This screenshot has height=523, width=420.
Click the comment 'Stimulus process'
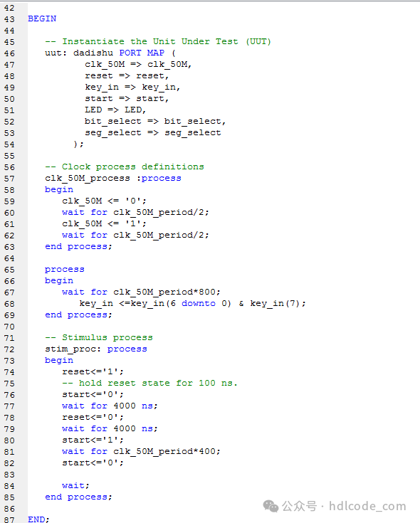coord(99,337)
